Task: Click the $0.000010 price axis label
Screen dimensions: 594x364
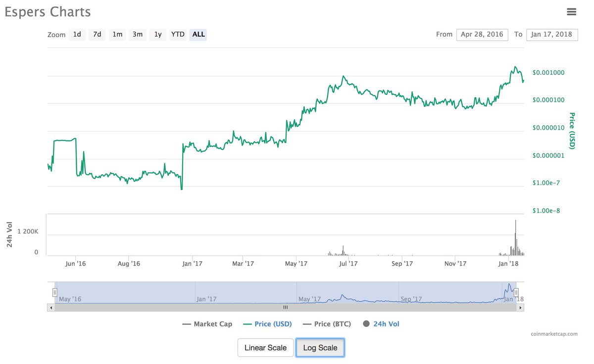Action: tap(548, 128)
